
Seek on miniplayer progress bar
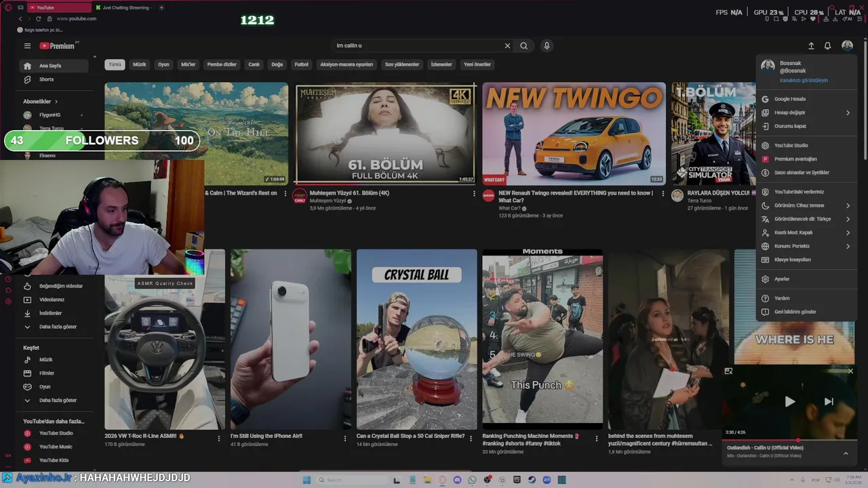pos(789,440)
